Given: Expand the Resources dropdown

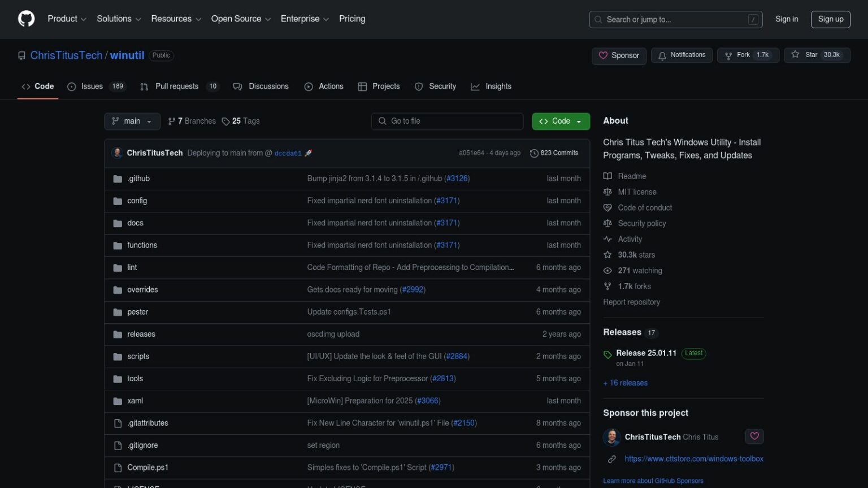Looking at the screenshot, I should (x=176, y=19).
